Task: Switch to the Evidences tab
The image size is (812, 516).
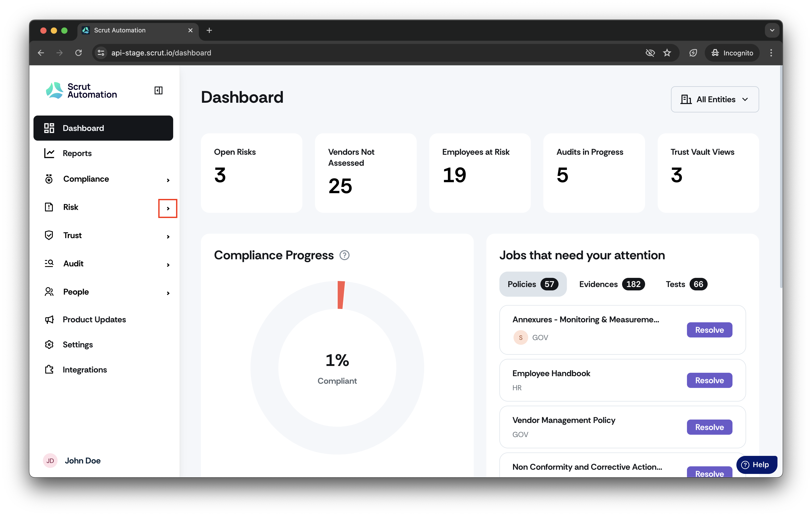Action: (x=612, y=284)
